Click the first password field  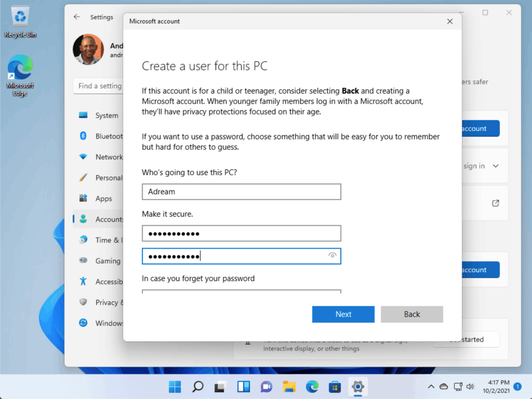241,234
